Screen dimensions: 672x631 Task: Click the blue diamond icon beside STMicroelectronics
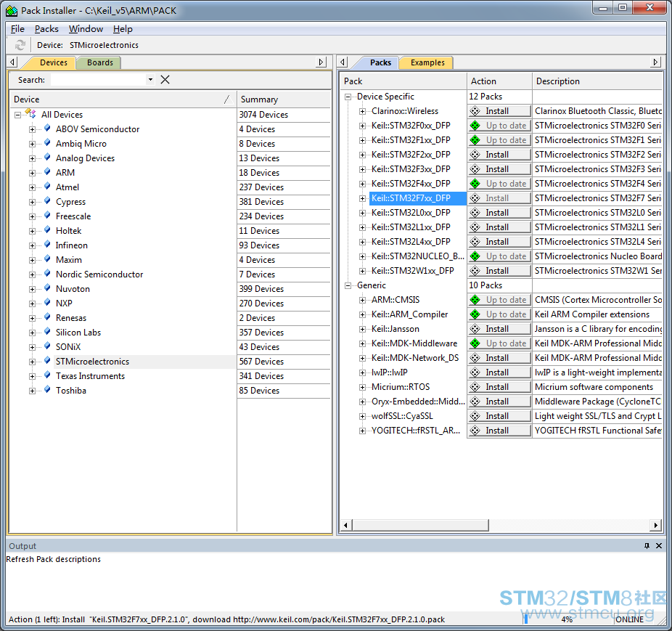click(47, 361)
